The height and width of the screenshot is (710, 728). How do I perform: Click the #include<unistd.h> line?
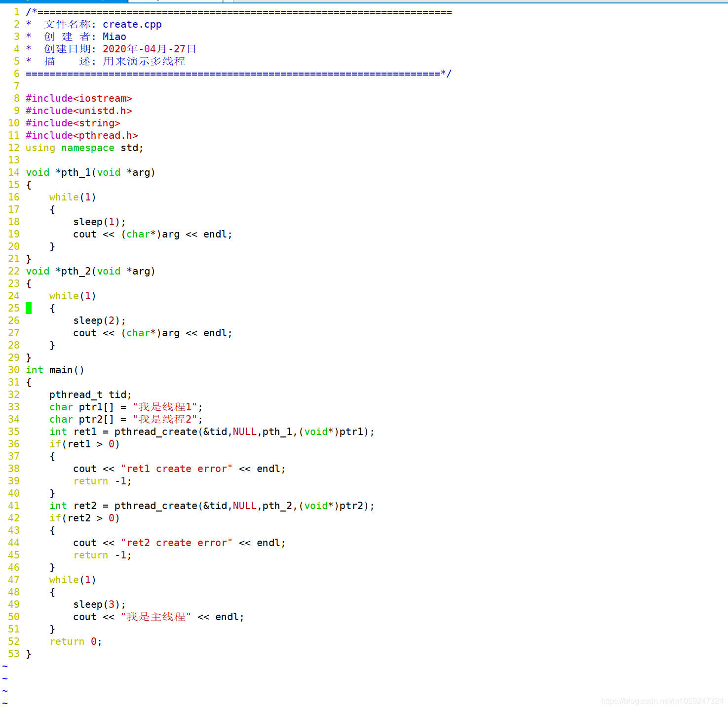click(79, 111)
